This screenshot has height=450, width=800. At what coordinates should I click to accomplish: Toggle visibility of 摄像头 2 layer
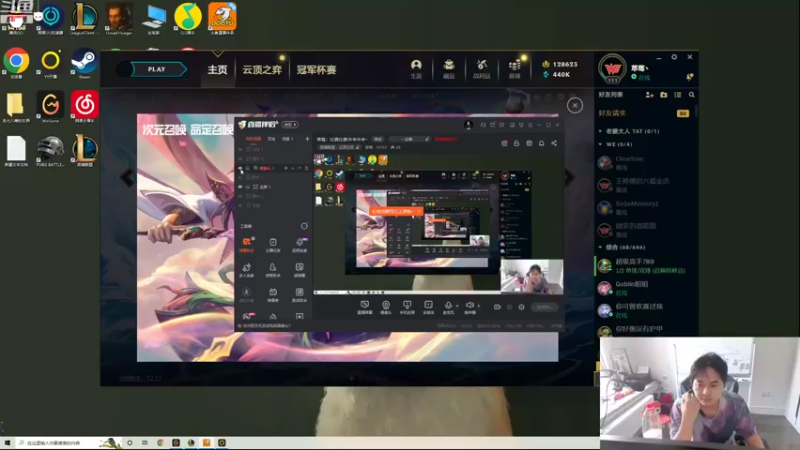(240, 168)
